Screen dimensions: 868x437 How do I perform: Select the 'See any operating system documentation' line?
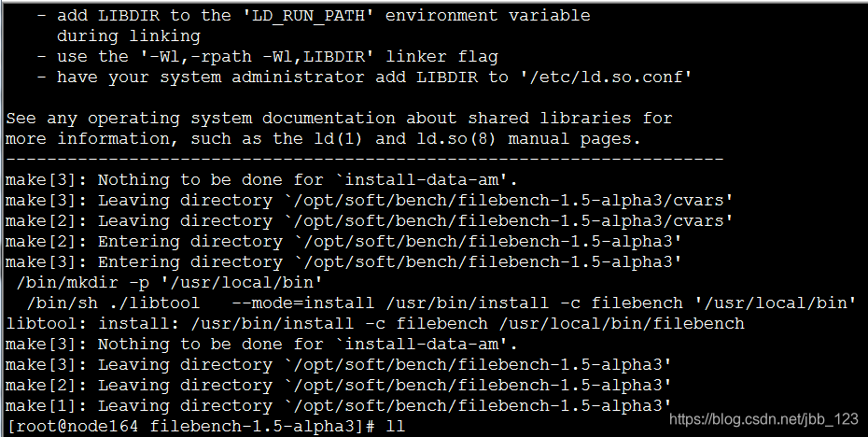pos(339,119)
